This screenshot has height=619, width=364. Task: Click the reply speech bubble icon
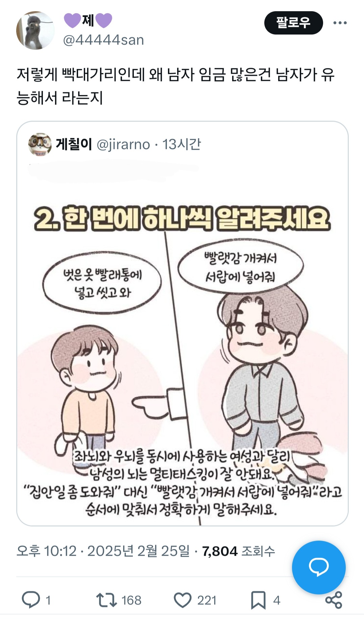(x=31, y=600)
